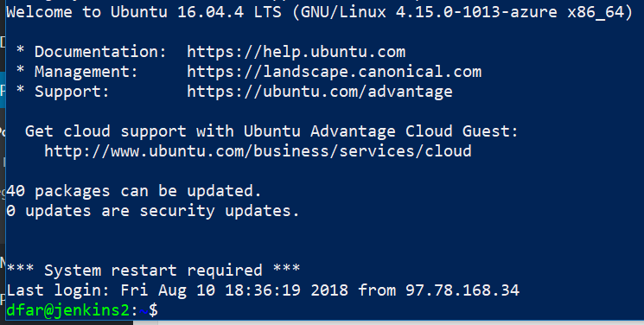Click the 'Support:' label text
The height and width of the screenshot is (325, 644).
(x=72, y=92)
